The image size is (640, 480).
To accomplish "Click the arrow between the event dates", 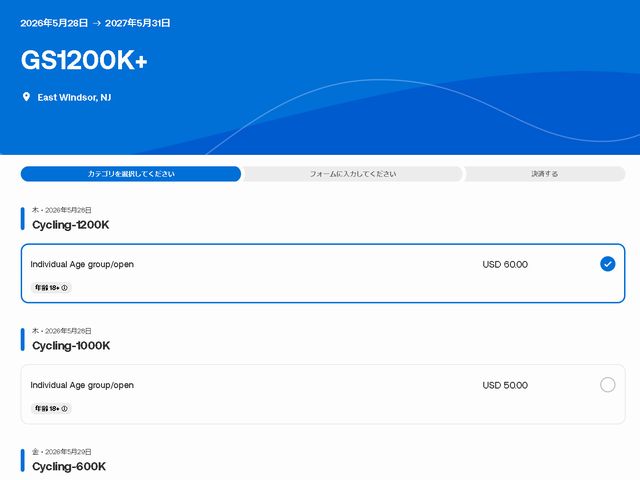I will pos(99,22).
